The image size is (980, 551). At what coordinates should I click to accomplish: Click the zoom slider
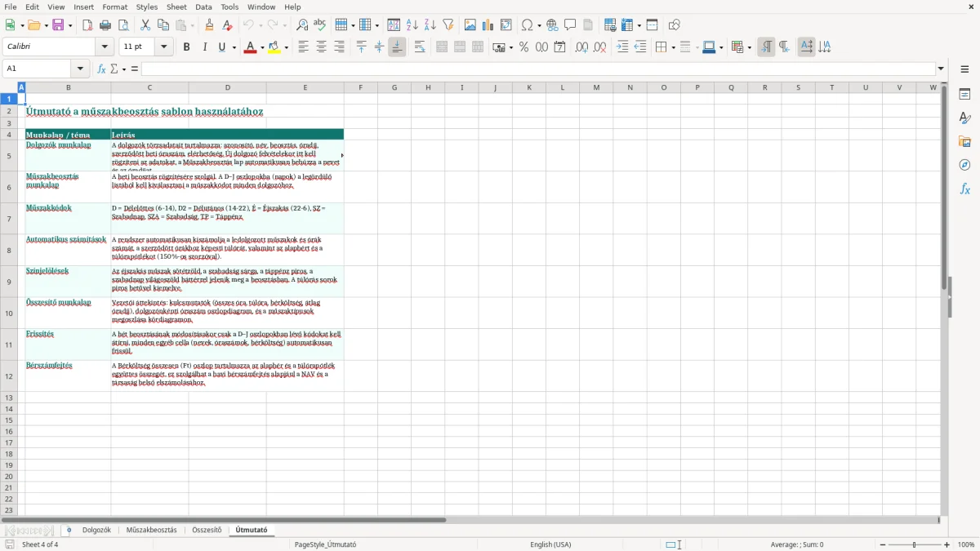[915, 544]
